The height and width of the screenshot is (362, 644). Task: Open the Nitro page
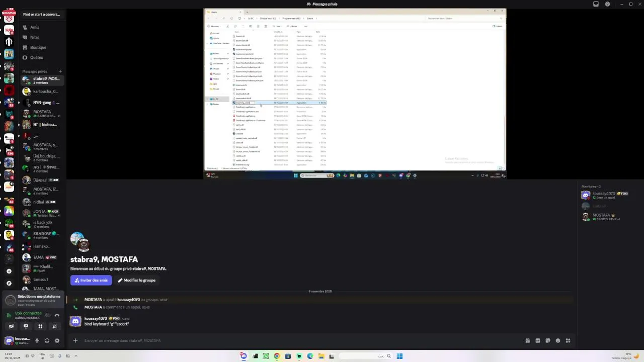[x=42, y=37]
